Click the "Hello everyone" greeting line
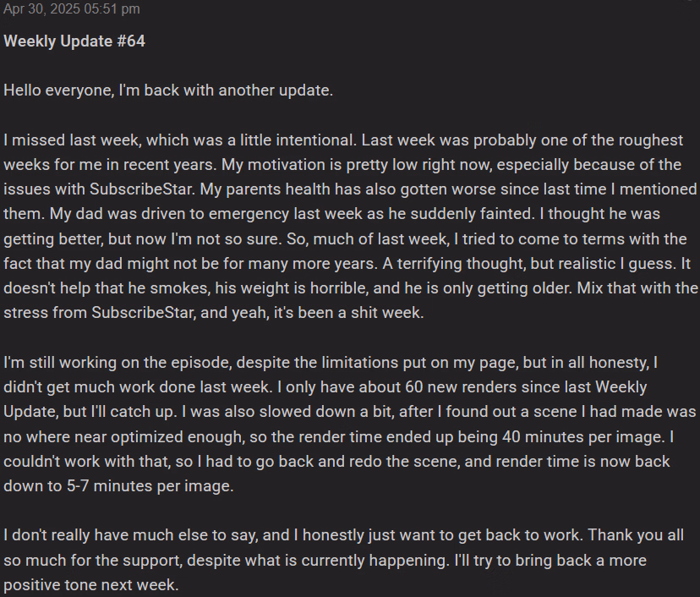 [x=168, y=90]
